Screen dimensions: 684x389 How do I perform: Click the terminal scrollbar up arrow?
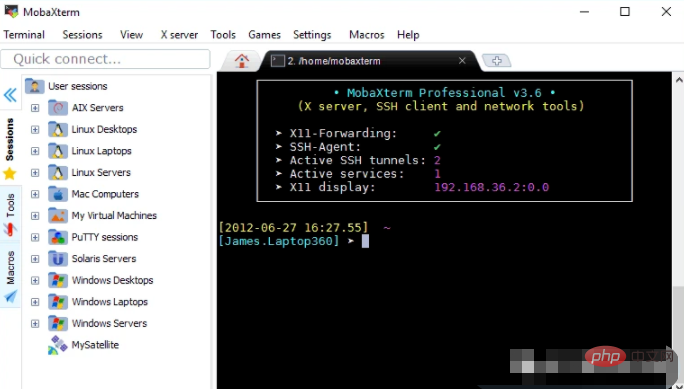(x=679, y=80)
